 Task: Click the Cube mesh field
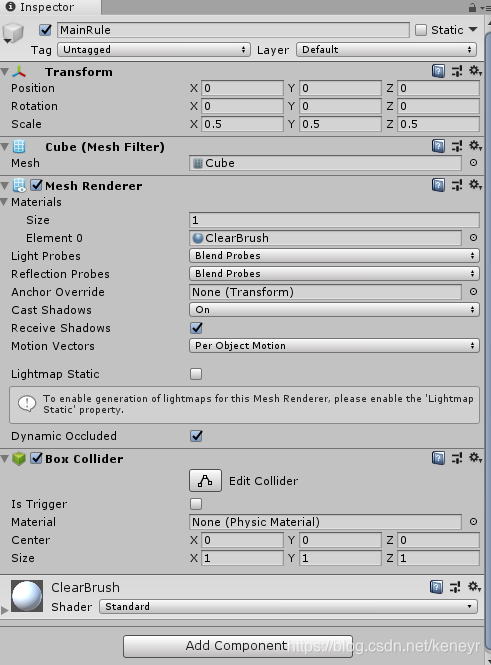click(x=325, y=163)
